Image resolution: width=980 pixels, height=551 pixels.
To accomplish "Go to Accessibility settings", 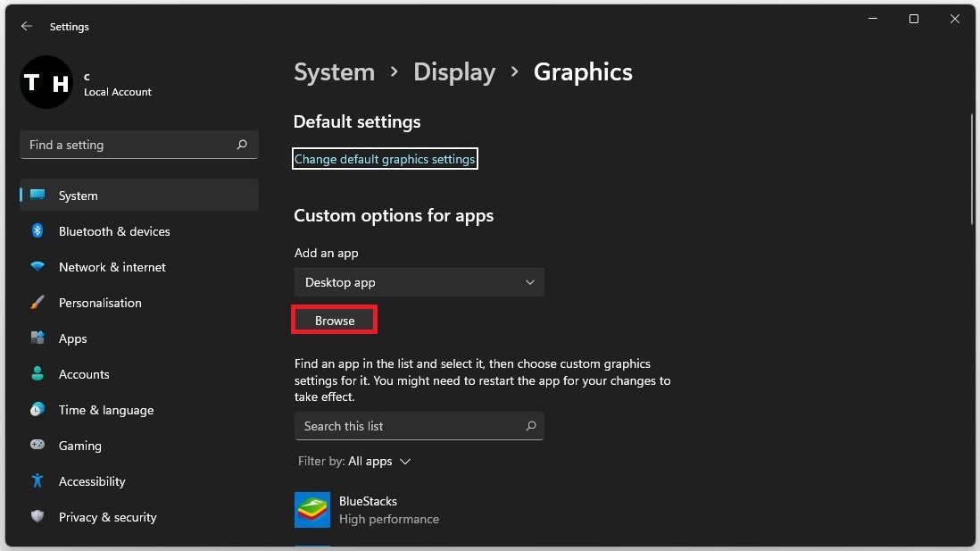I will pos(91,481).
